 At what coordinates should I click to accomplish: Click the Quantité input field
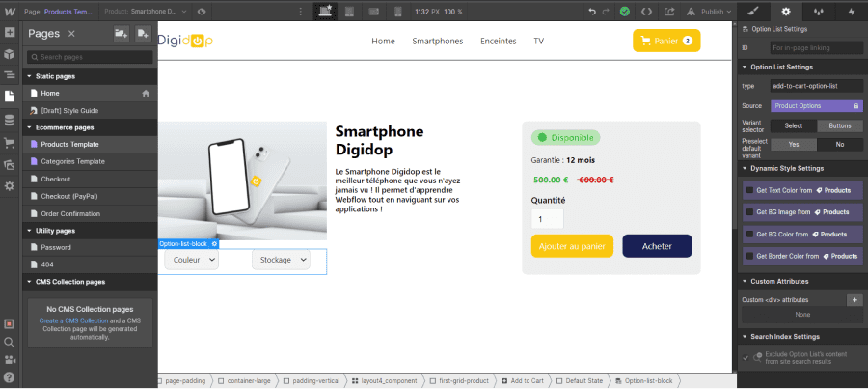[547, 219]
